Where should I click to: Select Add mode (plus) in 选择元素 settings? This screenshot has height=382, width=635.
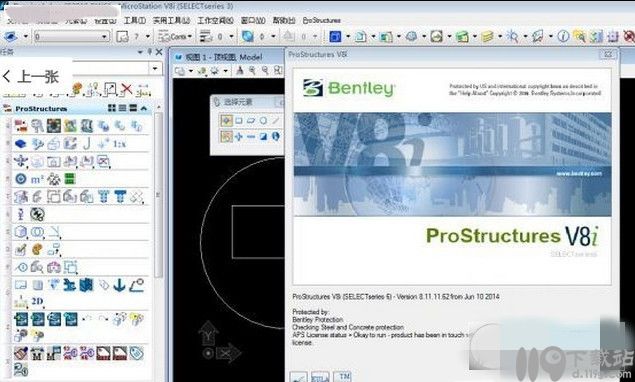[x=239, y=137]
